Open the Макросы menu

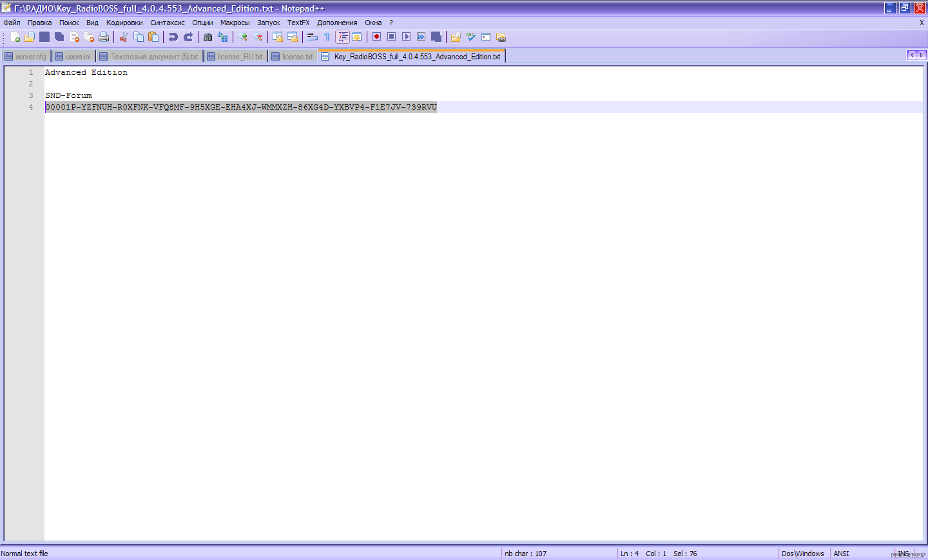point(235,23)
